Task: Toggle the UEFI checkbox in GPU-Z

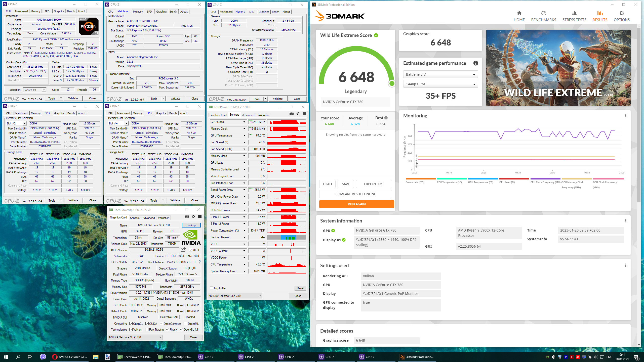Action: click(x=190, y=250)
